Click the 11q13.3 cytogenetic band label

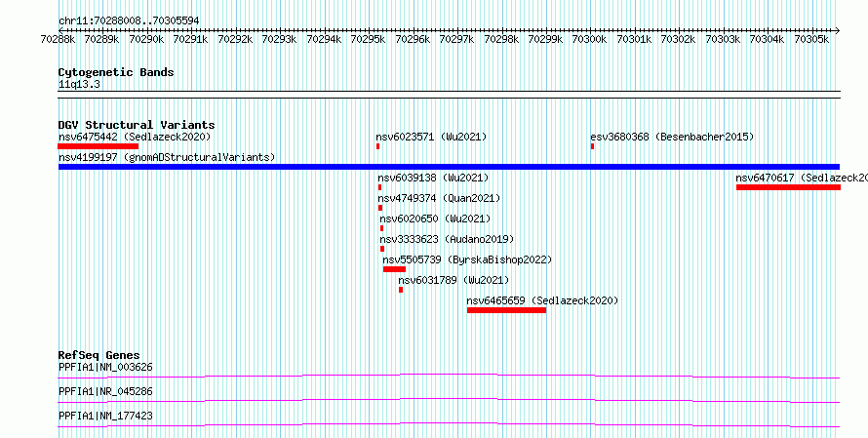coord(79,85)
